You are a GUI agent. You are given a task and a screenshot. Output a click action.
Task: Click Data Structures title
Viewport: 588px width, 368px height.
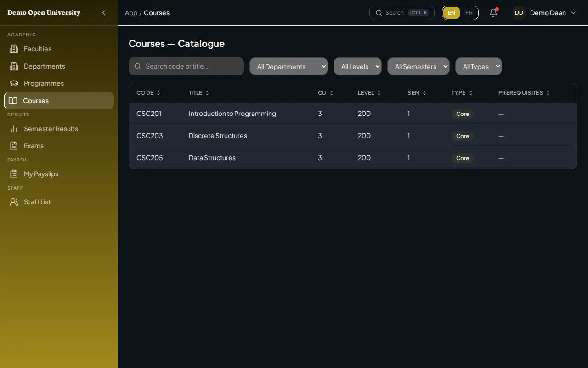point(212,158)
